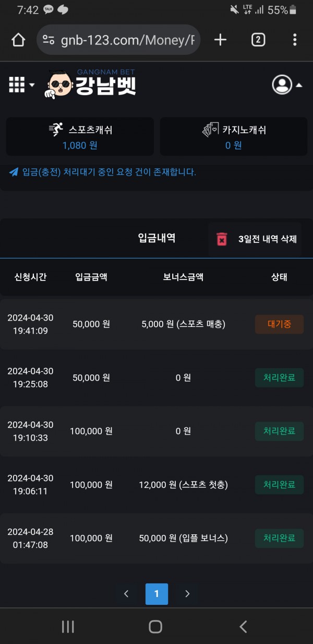Image resolution: width=313 pixels, height=644 pixels.
Task: Expand the user profile menu
Action: click(x=286, y=85)
